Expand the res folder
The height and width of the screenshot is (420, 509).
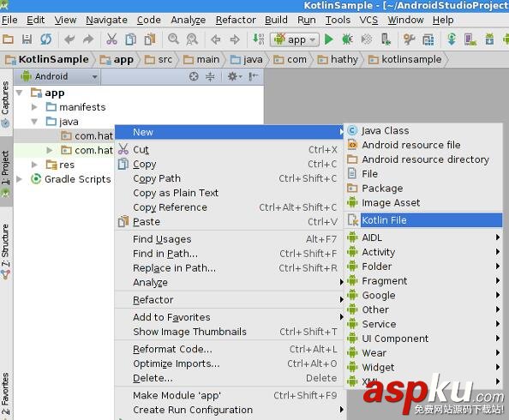click(x=34, y=165)
